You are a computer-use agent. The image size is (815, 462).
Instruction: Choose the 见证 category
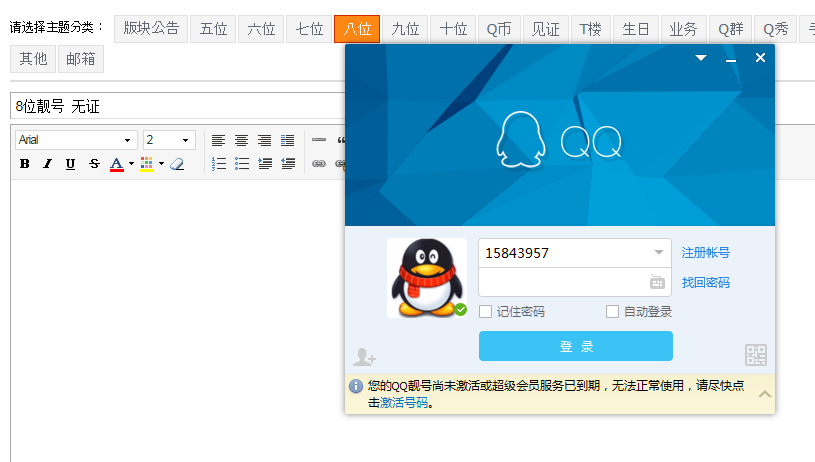point(546,29)
